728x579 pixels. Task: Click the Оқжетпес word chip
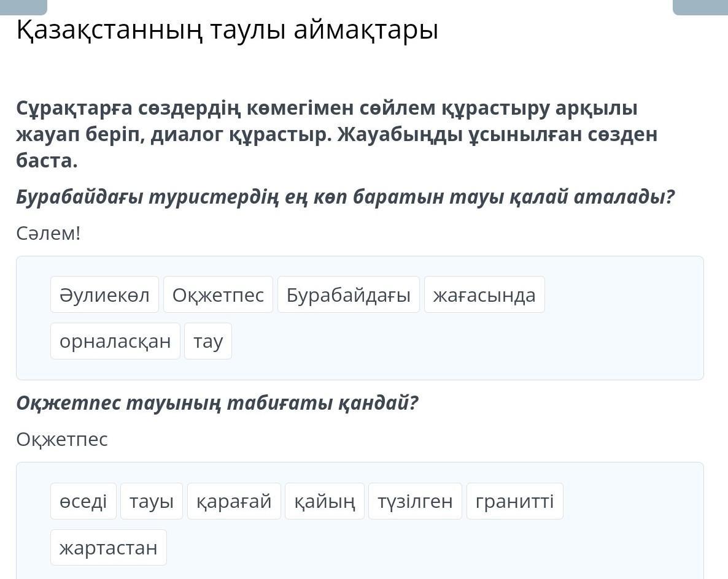[218, 295]
